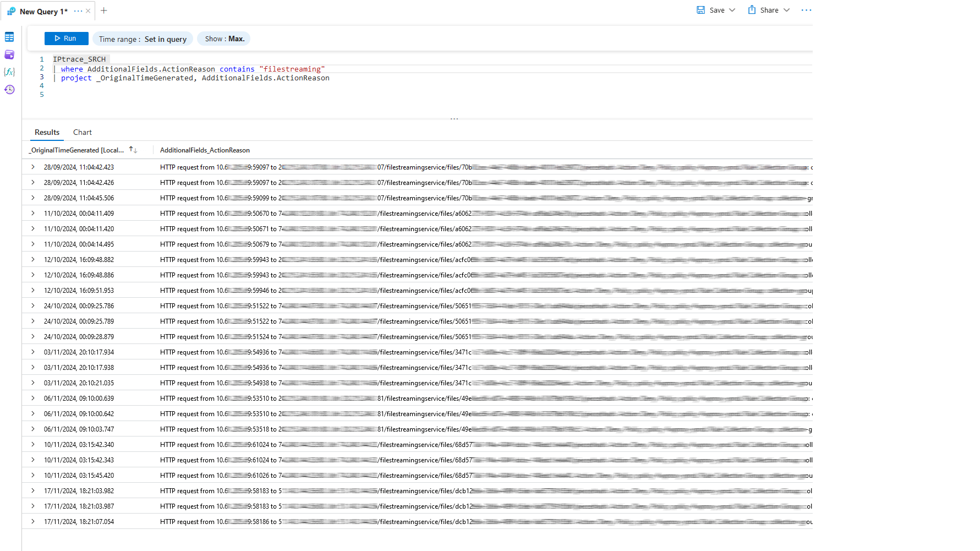
Task: Expand the 28/09/2024, 11:04:42.423 row
Action: point(33,167)
